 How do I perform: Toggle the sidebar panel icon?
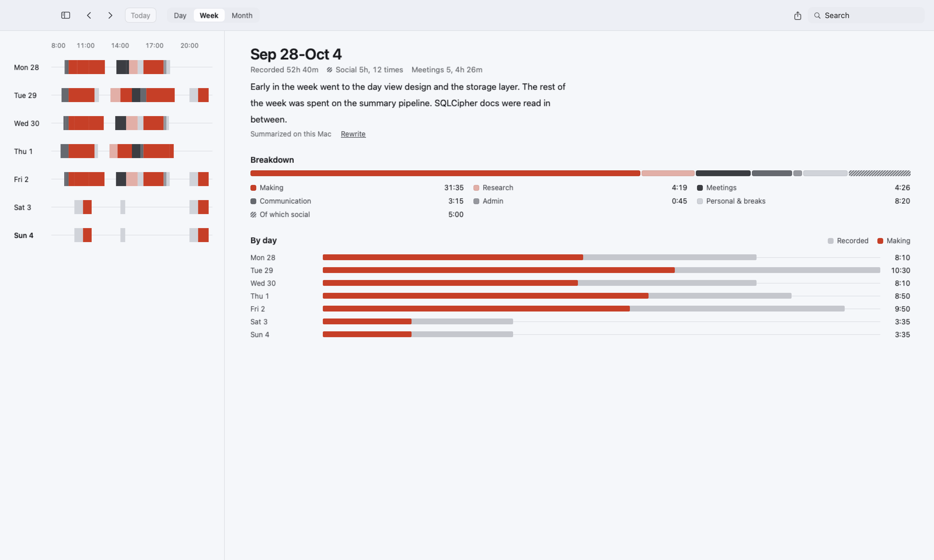(x=66, y=15)
